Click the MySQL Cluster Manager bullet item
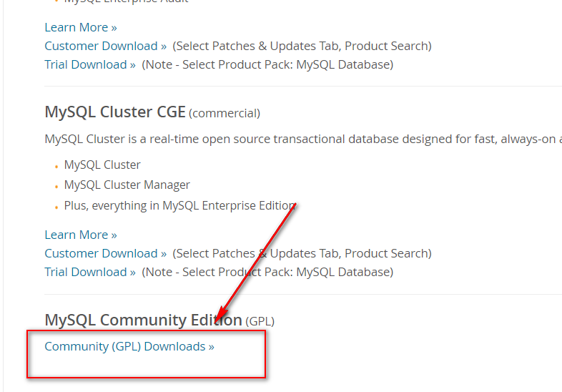 click(x=127, y=185)
